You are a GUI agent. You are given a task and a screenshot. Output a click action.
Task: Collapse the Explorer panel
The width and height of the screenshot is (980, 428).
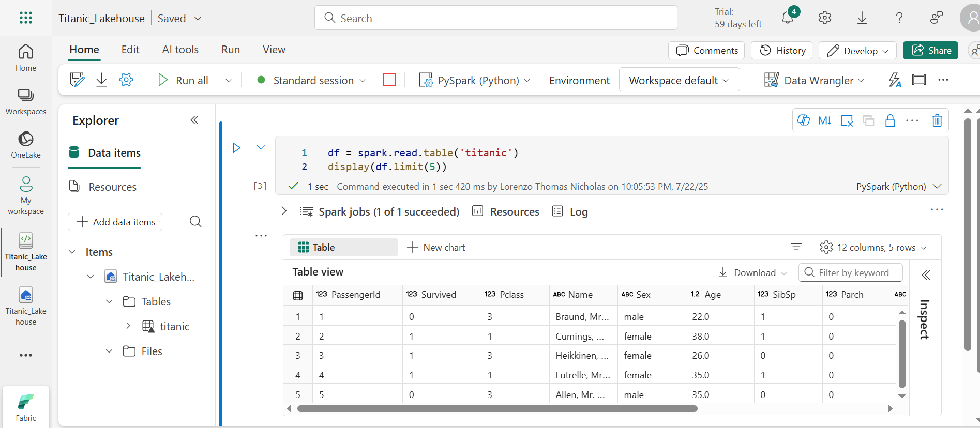(x=194, y=120)
